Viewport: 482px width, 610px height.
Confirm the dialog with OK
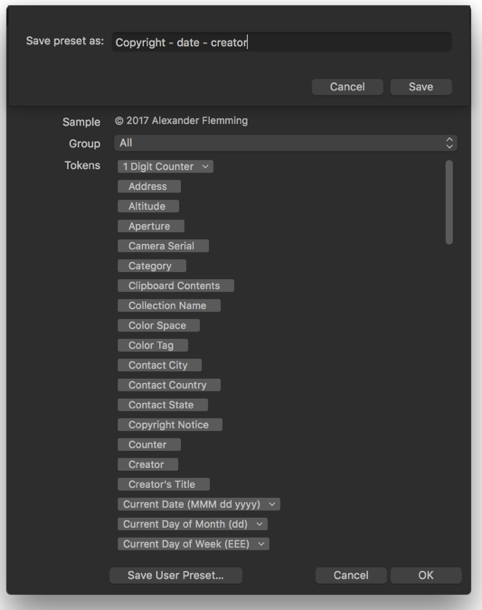click(x=426, y=575)
